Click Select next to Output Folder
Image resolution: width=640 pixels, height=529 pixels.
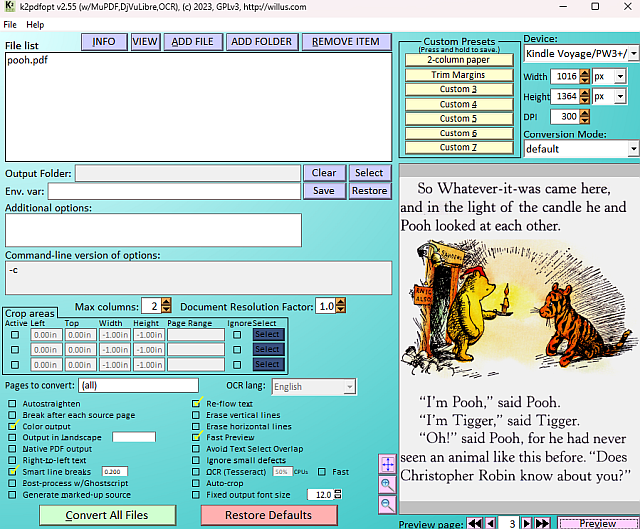[x=369, y=173]
